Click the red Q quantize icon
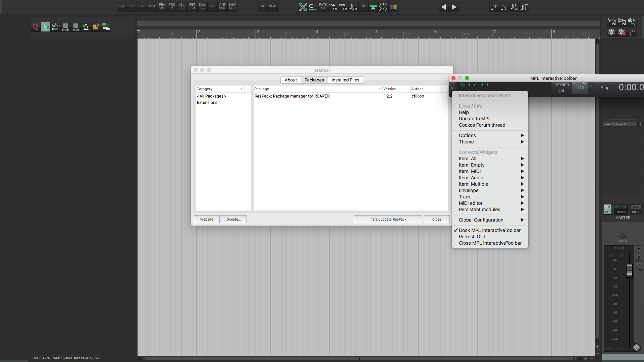Image resolution: width=644 pixels, height=362 pixels. (x=35, y=27)
